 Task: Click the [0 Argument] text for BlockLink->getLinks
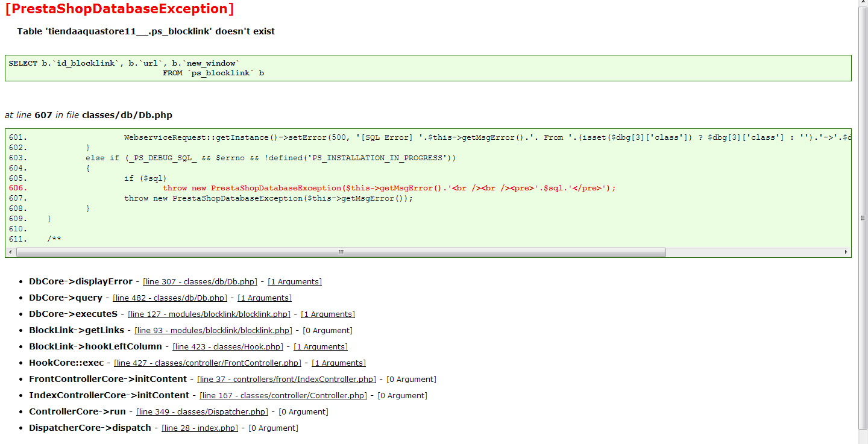327,331
